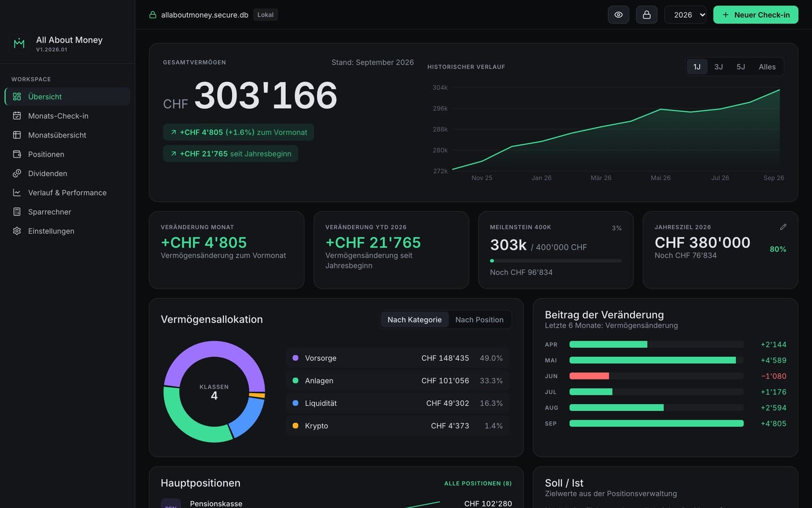Viewport: 812px width, 508px height.
Task: Click the allocation donut chart center
Action: (x=214, y=392)
